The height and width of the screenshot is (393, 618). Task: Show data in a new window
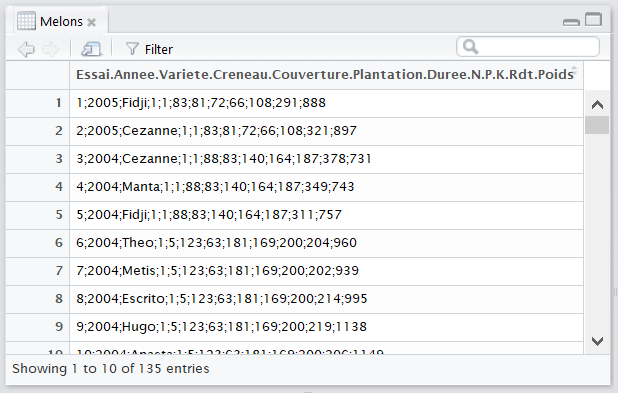click(91, 49)
